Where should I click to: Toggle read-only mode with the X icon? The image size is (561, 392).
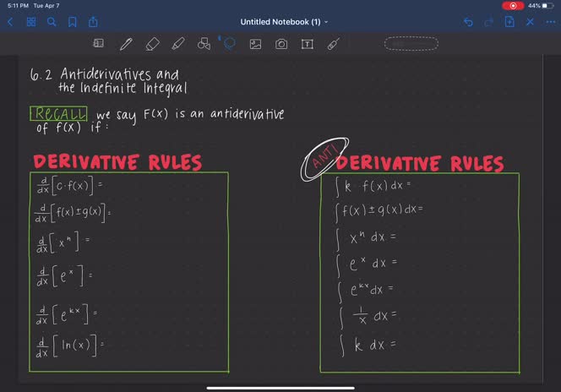(x=530, y=22)
